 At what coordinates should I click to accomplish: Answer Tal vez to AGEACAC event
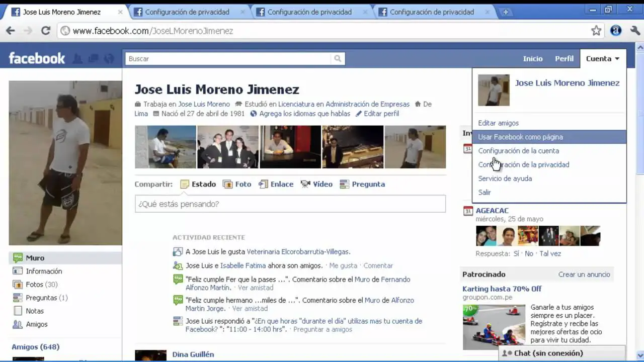point(550,253)
